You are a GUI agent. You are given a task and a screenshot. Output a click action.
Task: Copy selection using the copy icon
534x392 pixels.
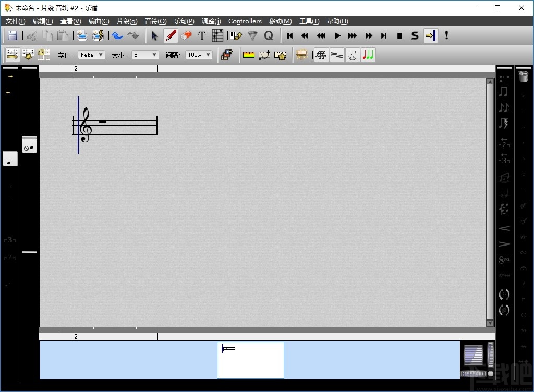[x=47, y=35]
